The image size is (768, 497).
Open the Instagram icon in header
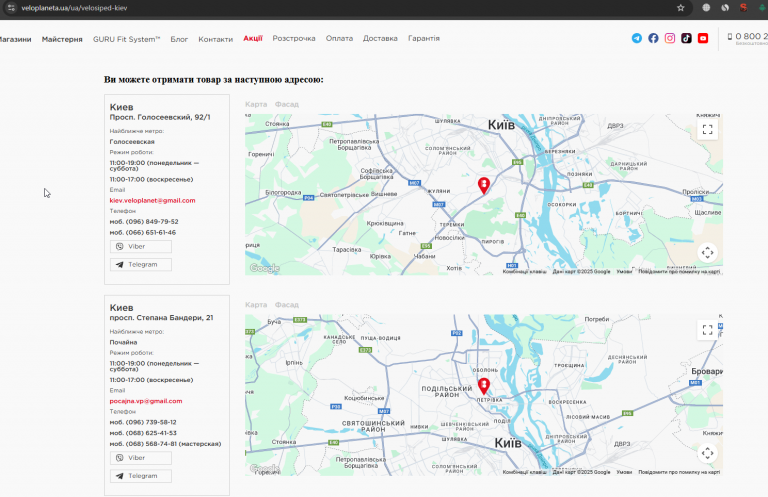pos(670,38)
